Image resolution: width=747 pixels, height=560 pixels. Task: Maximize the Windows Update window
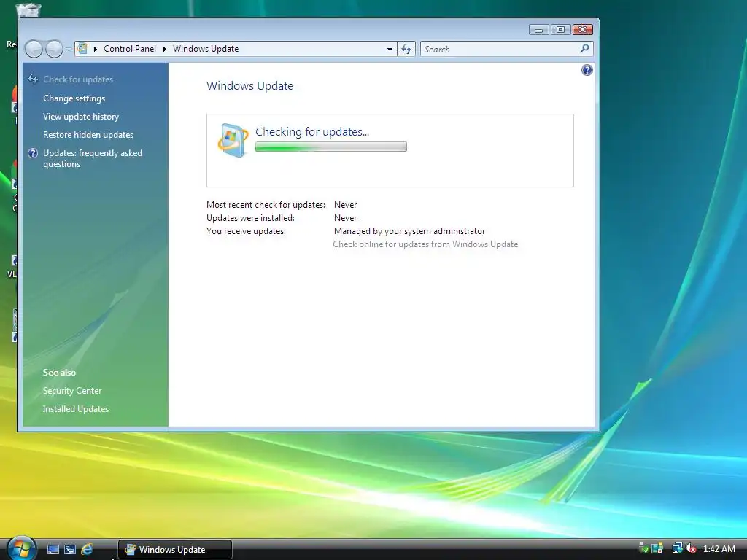tap(561, 30)
